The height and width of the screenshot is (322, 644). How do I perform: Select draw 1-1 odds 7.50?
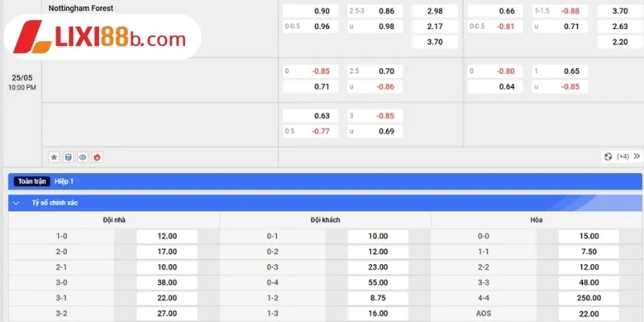tap(588, 252)
